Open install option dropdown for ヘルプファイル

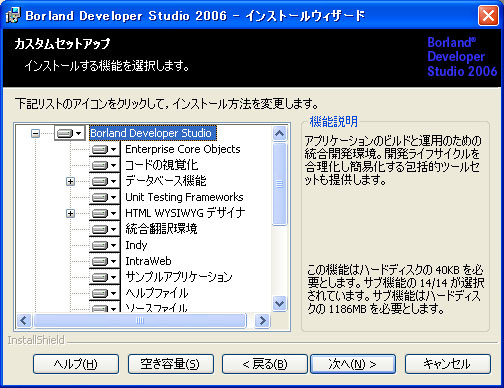[105, 293]
